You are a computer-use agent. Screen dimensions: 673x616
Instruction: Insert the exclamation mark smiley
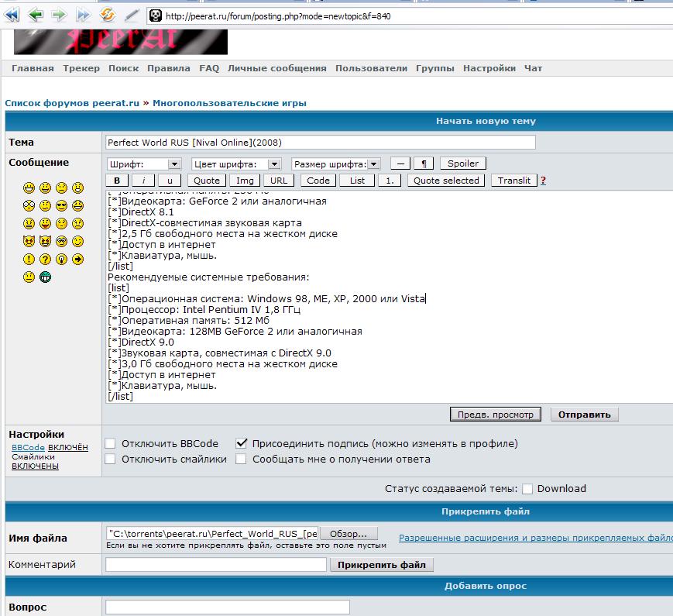point(29,259)
